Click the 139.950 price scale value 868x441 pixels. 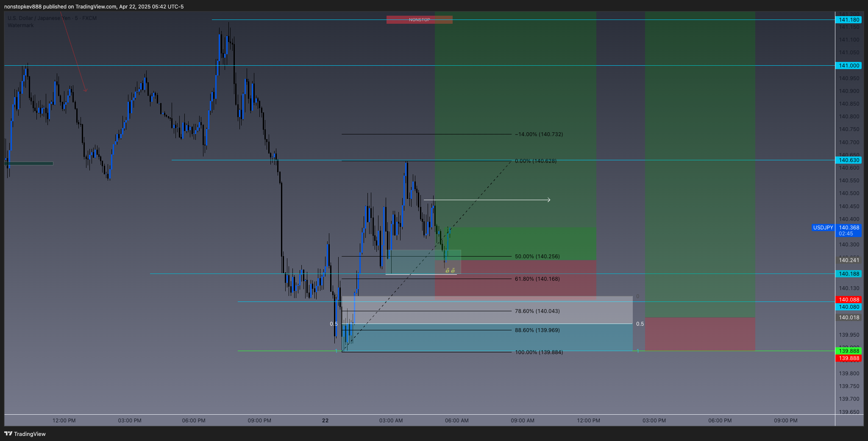849,335
